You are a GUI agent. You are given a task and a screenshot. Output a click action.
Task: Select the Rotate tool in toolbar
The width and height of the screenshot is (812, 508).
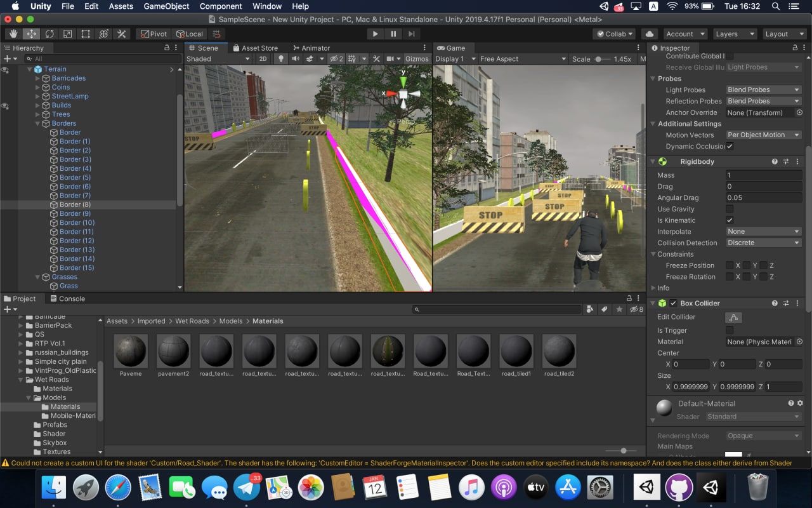[x=49, y=34]
